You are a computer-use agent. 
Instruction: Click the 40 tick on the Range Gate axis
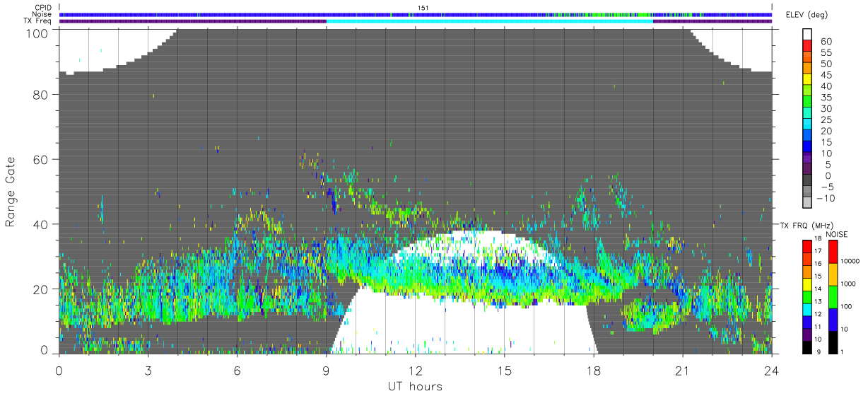pos(40,224)
